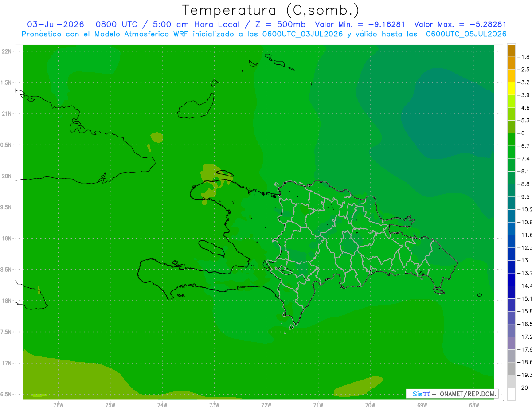Click the -3.2 colorbar value
Image resolution: width=532 pixels, height=411 pixels.
[x=524, y=82]
